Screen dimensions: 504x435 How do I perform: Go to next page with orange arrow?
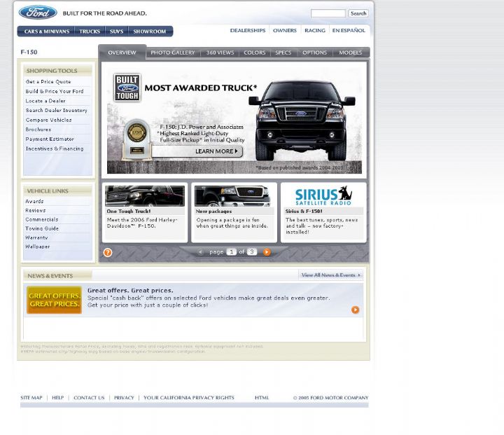(x=267, y=252)
